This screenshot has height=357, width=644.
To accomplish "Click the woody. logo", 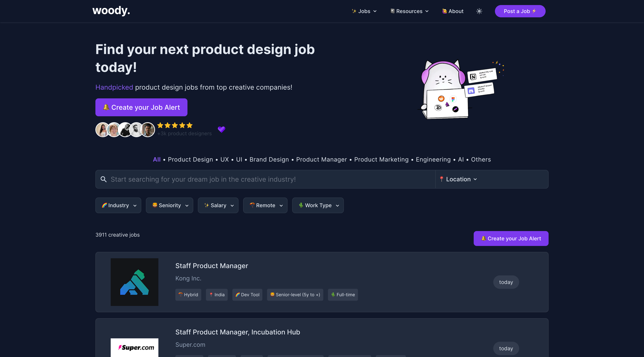I will point(111,10).
